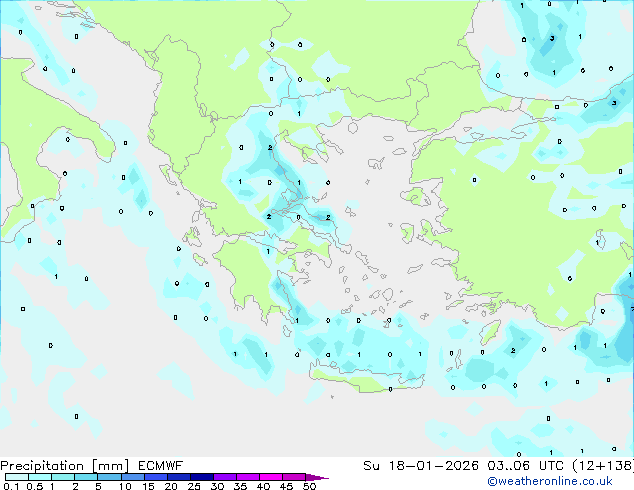The width and height of the screenshot is (634, 490).
Task: Click the date "Su 18-01-2026"
Action: point(421,466)
